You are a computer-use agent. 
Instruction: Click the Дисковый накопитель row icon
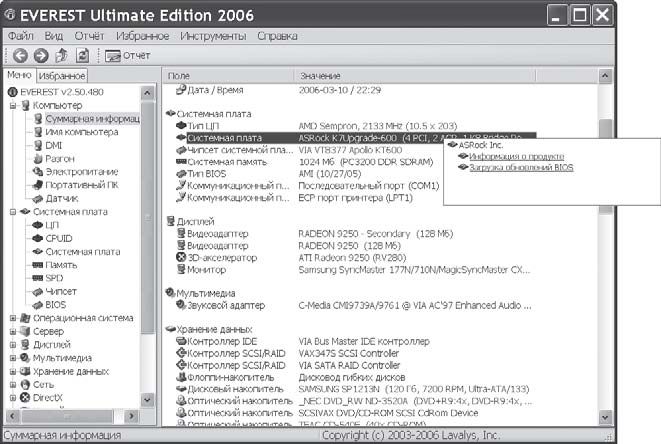[x=181, y=389]
